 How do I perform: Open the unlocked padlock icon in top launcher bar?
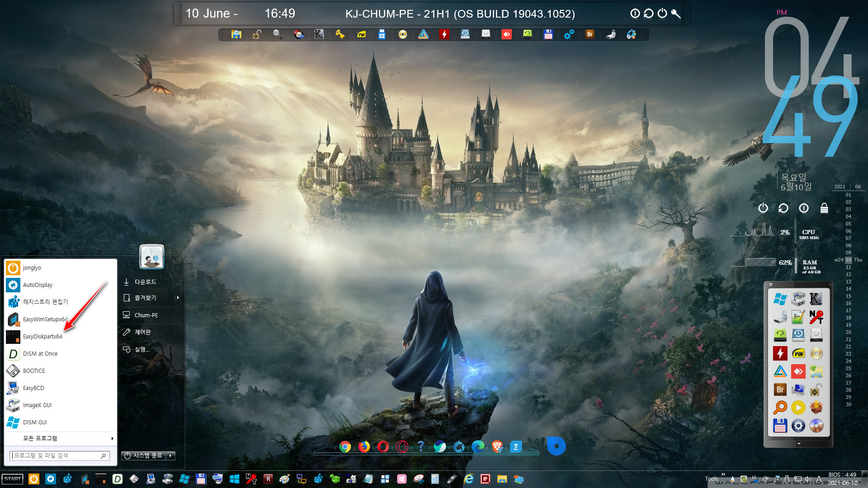257,34
